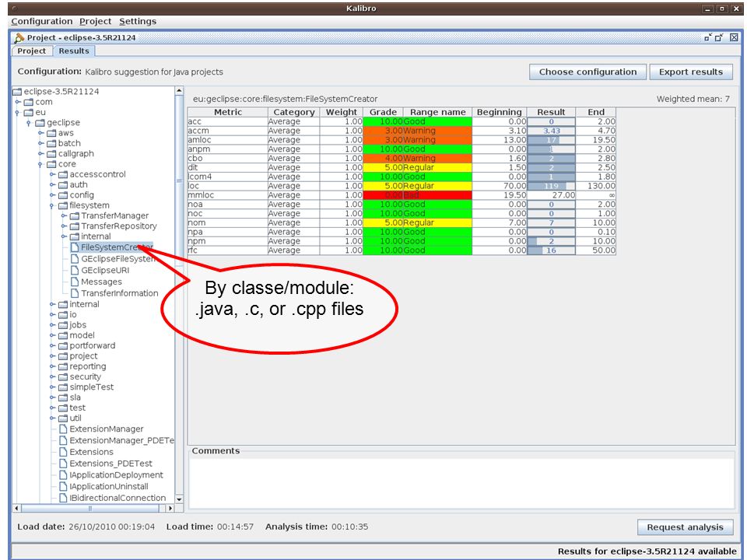Click the io package folder icon
The width and height of the screenshot is (747, 560).
tap(63, 315)
